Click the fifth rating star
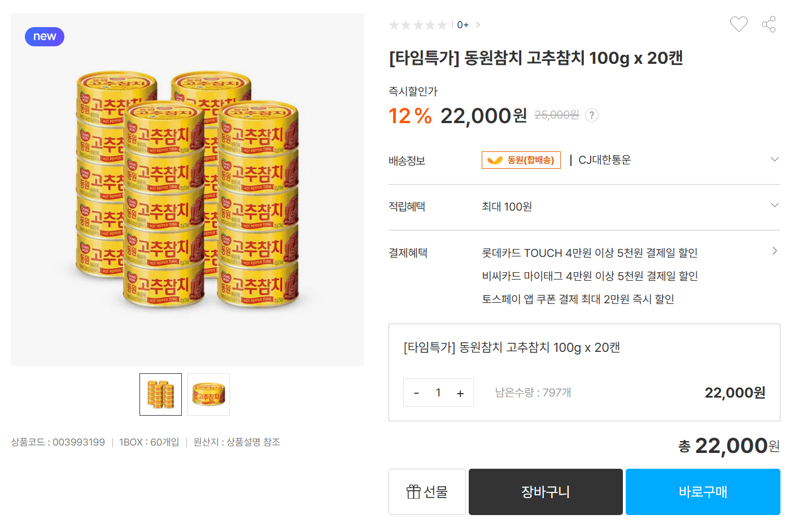807x532 pixels. point(442,24)
